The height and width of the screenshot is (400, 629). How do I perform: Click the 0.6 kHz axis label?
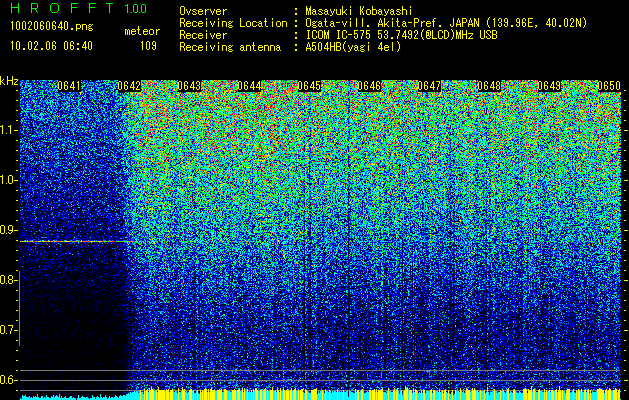(8, 380)
